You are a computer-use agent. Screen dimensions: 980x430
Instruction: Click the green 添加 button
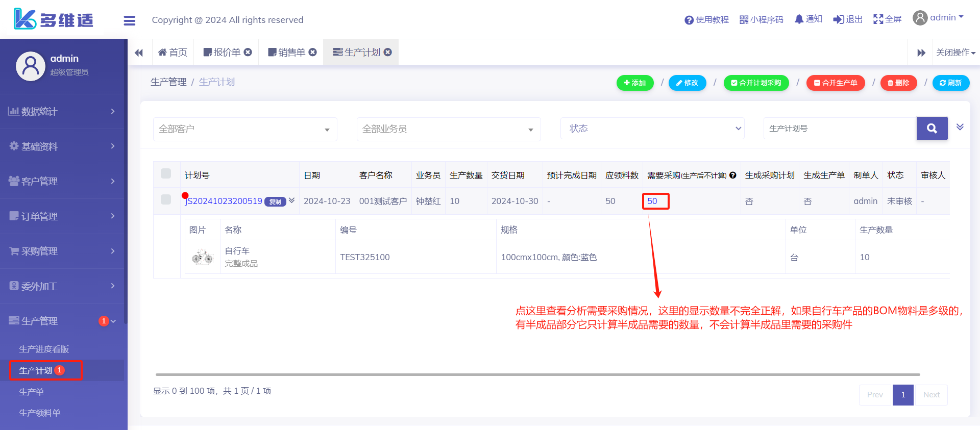coord(634,83)
